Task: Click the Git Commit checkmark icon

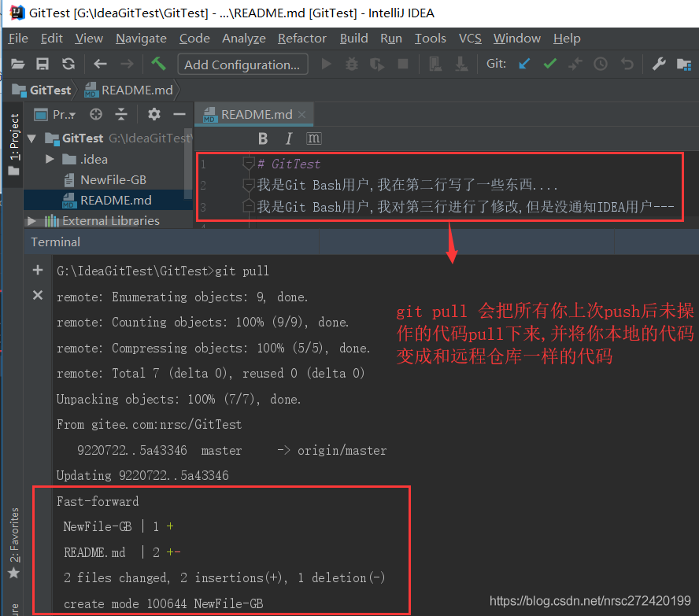Action: click(x=549, y=65)
